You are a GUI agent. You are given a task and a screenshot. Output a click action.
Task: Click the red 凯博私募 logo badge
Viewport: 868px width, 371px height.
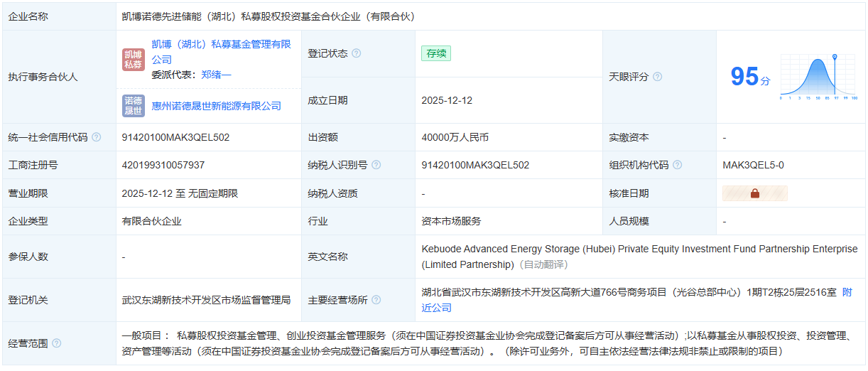(x=134, y=60)
